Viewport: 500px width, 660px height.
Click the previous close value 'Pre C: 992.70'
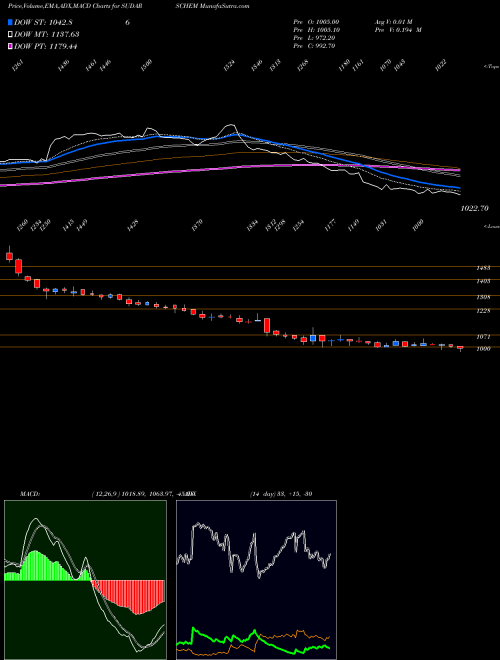[314, 46]
